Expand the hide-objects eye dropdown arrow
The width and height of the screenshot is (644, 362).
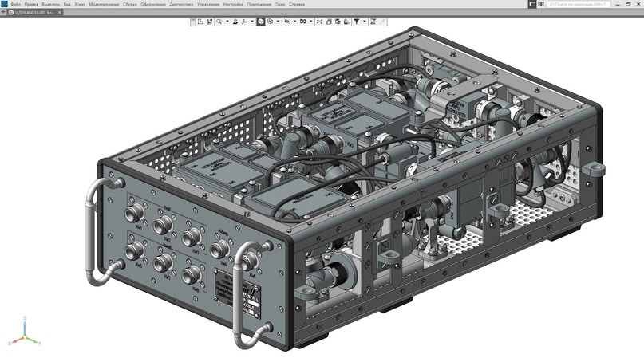(294, 22)
